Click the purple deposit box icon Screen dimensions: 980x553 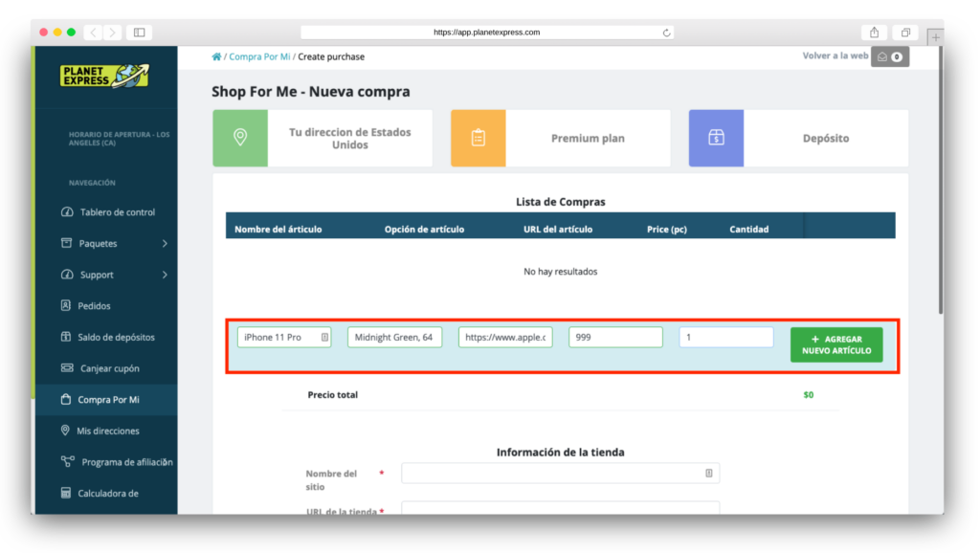[x=716, y=138]
